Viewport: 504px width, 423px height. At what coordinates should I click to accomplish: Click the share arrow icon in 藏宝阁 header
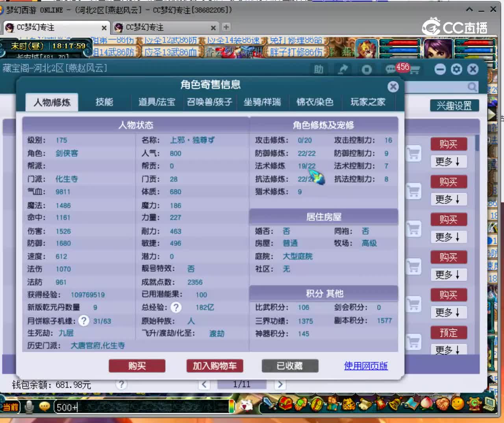(x=343, y=70)
